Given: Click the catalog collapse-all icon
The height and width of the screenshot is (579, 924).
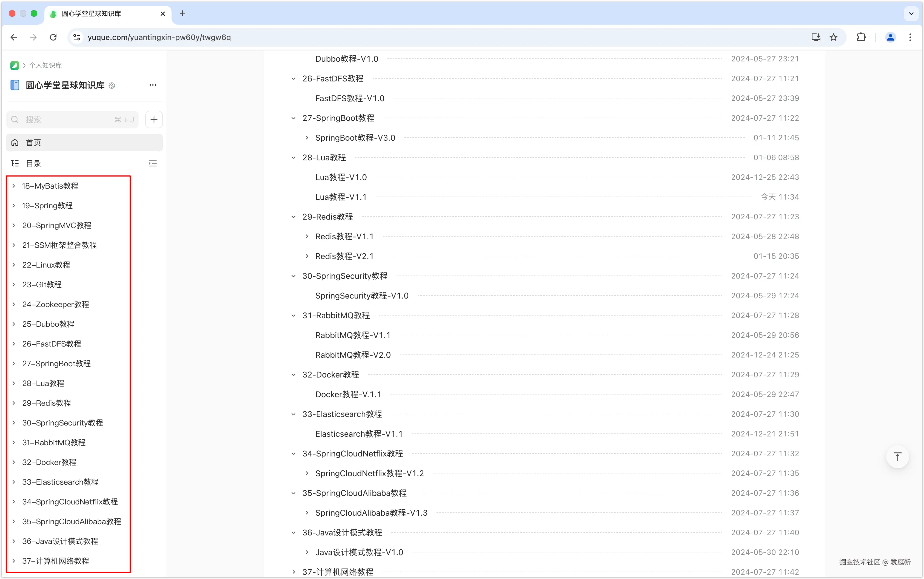Looking at the screenshot, I should click(153, 163).
